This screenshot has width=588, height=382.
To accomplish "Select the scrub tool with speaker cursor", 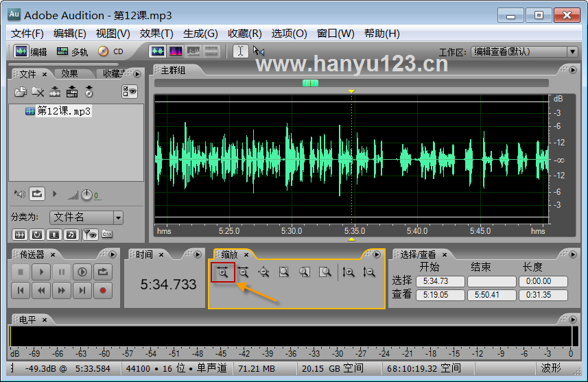I will [259, 51].
